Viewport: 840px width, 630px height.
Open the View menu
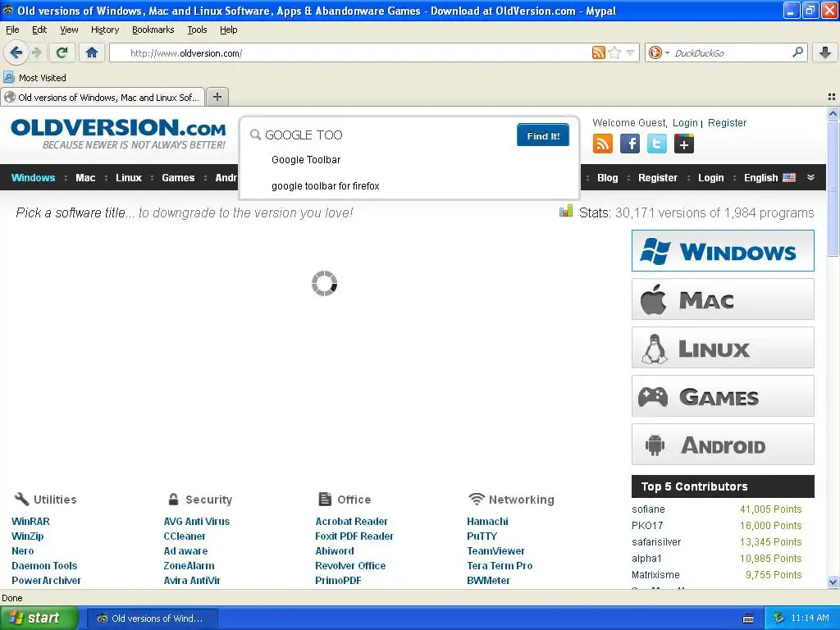tap(69, 30)
